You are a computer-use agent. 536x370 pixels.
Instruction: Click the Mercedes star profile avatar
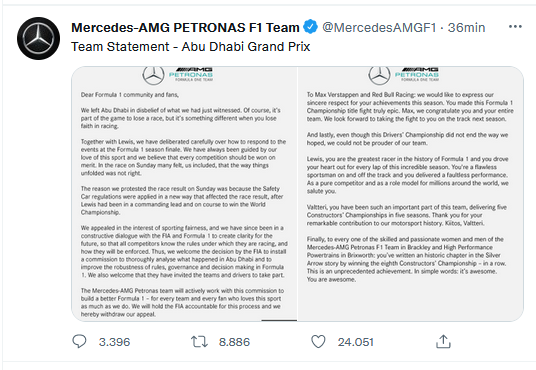pyautogui.click(x=38, y=38)
